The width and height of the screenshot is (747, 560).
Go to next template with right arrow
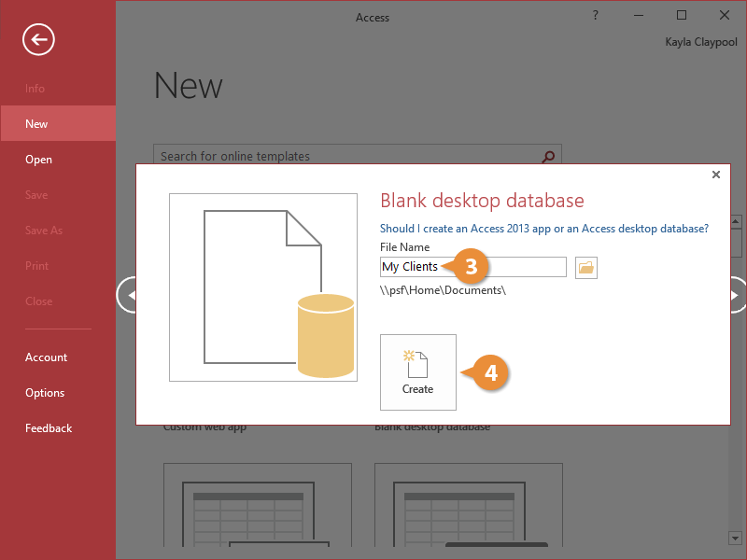point(736,295)
